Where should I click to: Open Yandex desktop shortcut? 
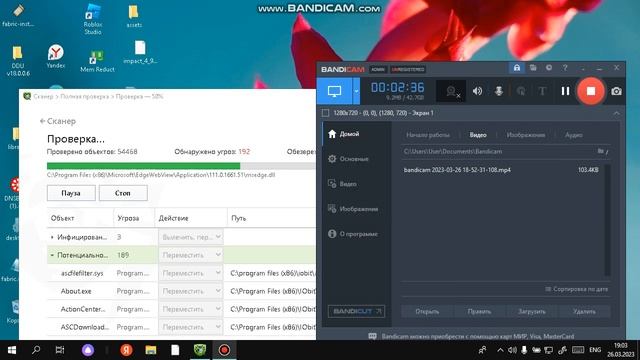click(56, 56)
